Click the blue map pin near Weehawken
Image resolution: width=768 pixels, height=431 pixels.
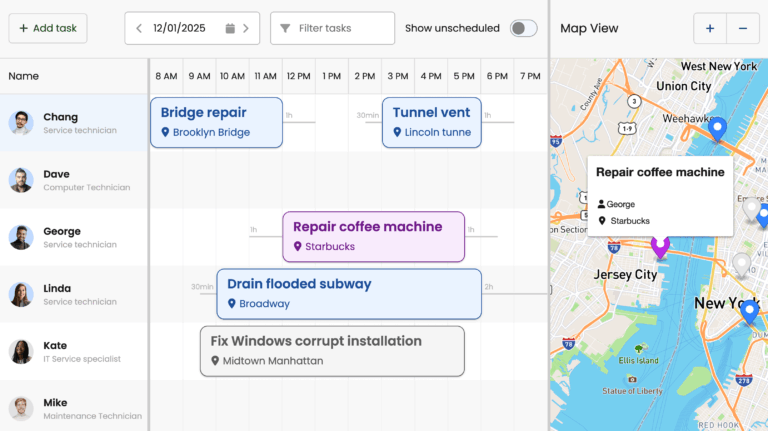717,128
